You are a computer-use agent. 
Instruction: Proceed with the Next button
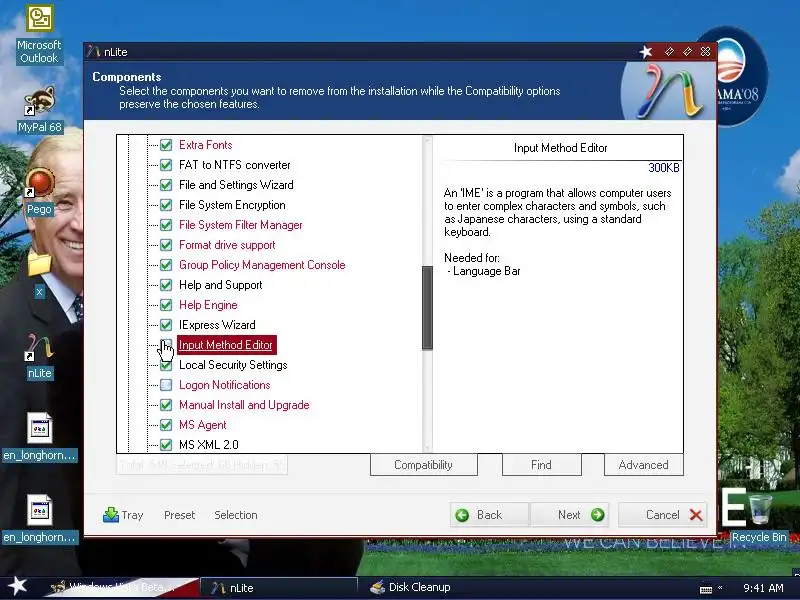569,515
